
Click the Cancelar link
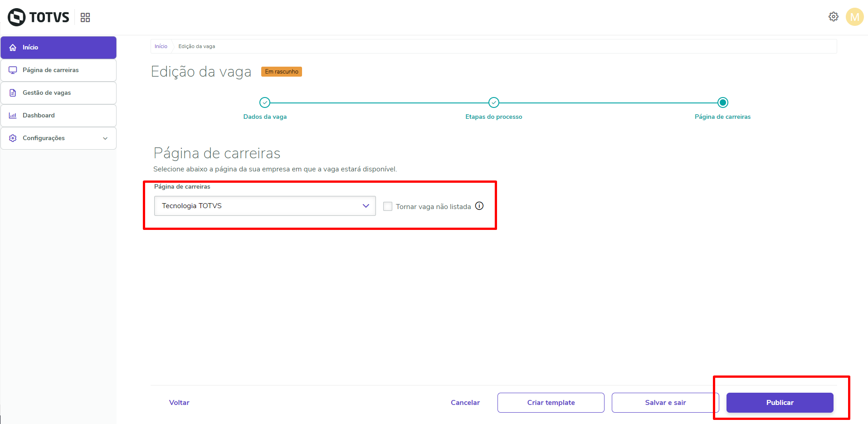point(465,403)
